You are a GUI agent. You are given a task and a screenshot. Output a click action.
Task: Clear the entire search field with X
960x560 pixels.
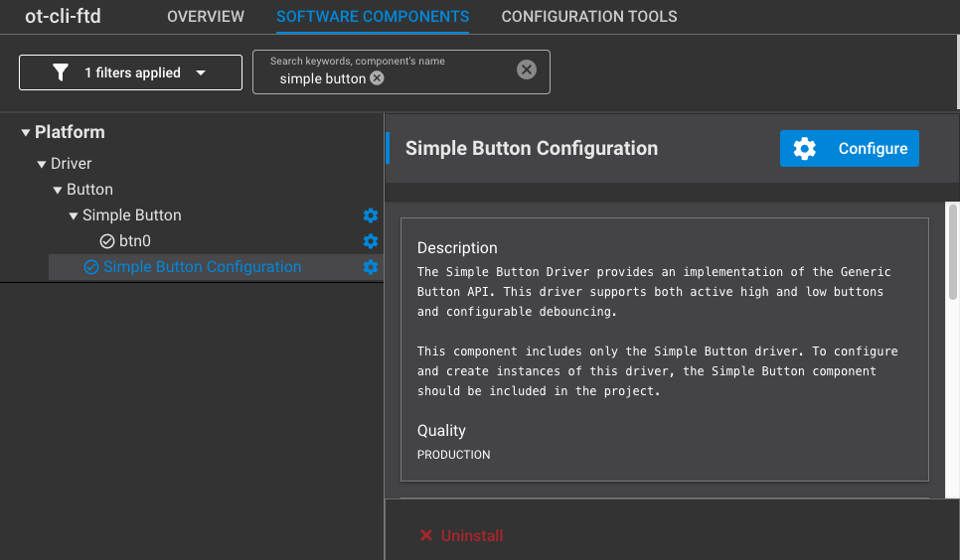click(x=526, y=70)
